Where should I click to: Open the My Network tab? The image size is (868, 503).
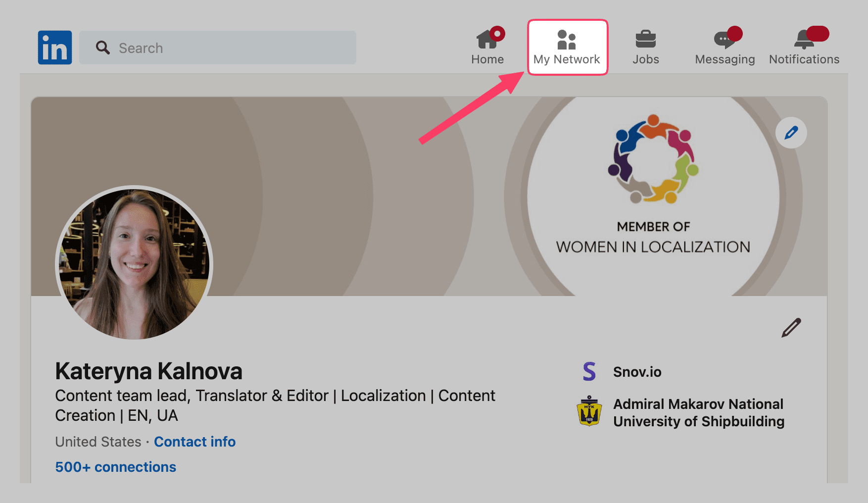[567, 48]
